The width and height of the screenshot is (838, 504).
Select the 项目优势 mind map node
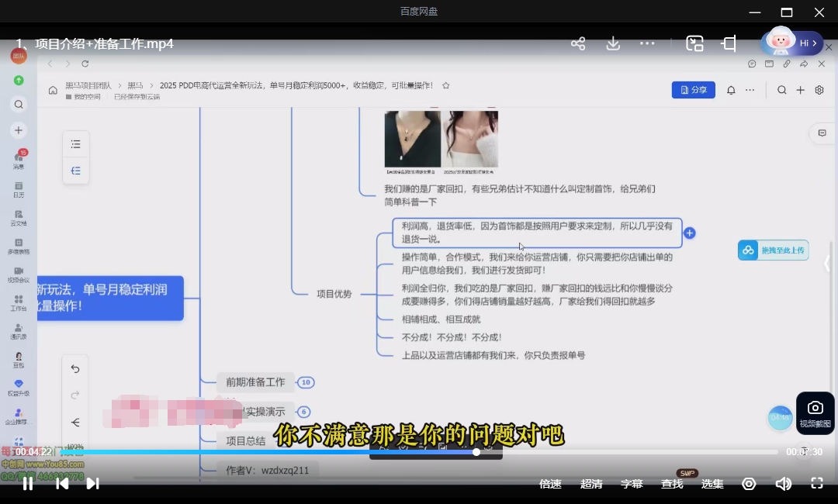tap(334, 294)
